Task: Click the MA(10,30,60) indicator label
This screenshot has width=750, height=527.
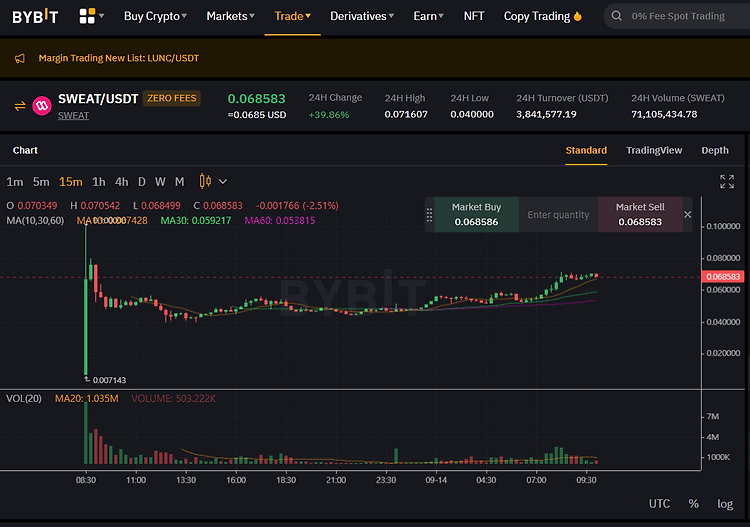Action: pos(35,220)
